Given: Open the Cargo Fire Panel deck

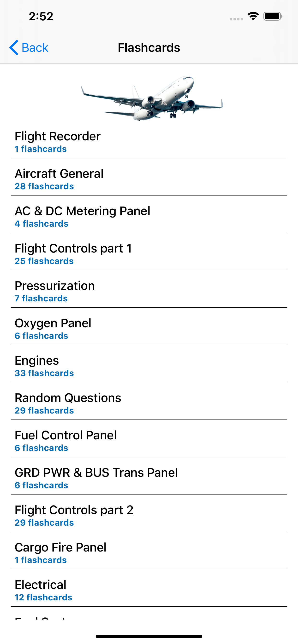Looking at the screenshot, I should pyautogui.click(x=149, y=553).
